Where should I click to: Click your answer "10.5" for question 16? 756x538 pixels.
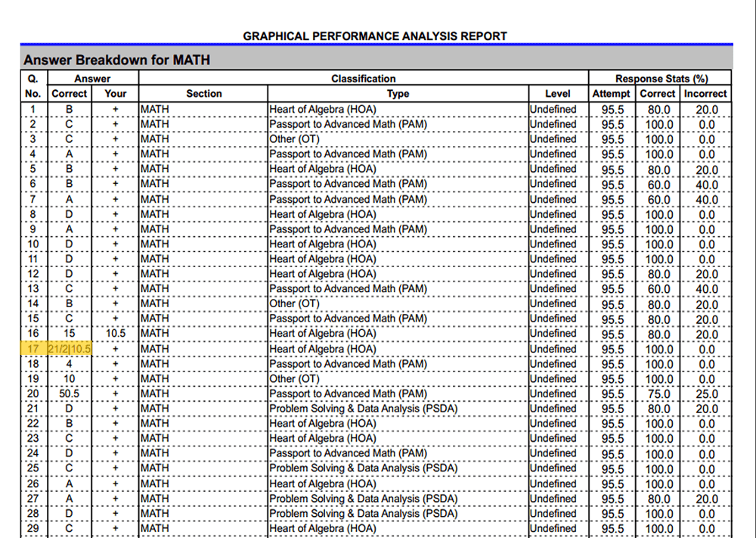coord(115,334)
